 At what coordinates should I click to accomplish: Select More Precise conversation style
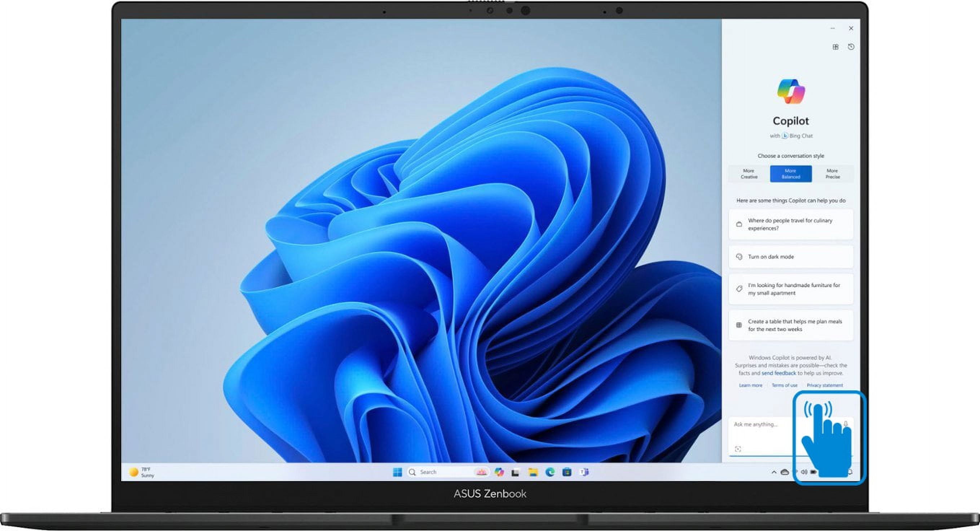(x=833, y=174)
